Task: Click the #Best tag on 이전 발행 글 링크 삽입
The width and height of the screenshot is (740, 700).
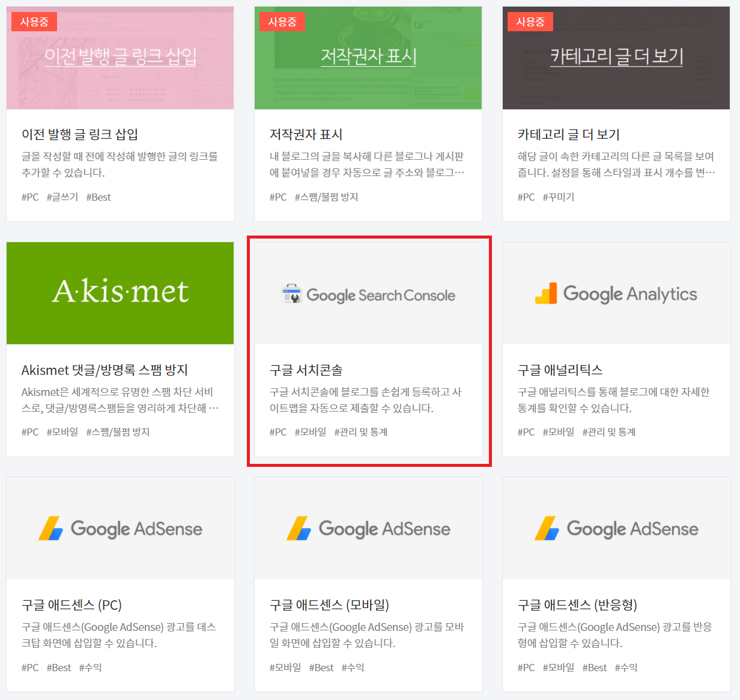Action: pyautogui.click(x=99, y=197)
